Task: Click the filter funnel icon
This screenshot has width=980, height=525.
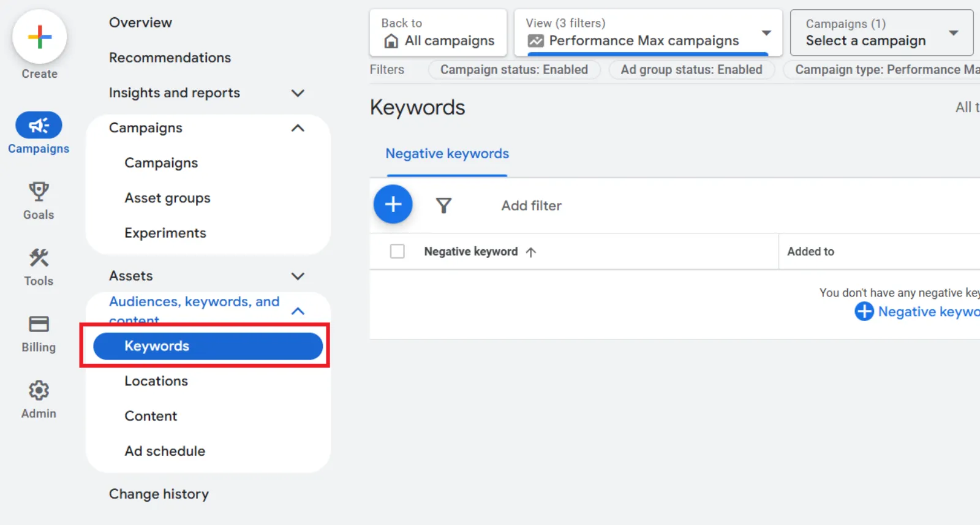Action: coord(443,205)
